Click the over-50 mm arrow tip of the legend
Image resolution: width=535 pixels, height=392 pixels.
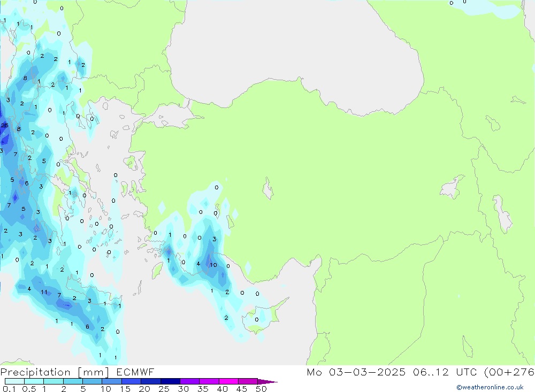(x=267, y=382)
